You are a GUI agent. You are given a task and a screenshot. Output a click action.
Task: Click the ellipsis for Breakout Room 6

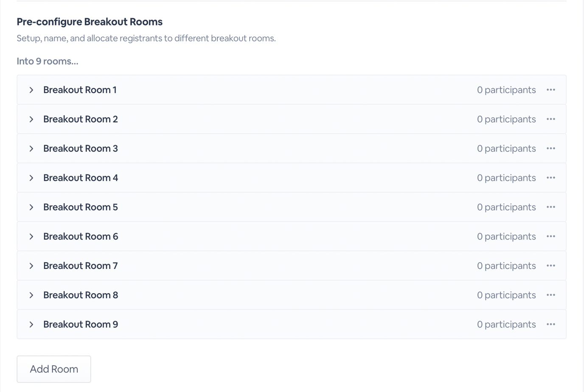(x=550, y=236)
